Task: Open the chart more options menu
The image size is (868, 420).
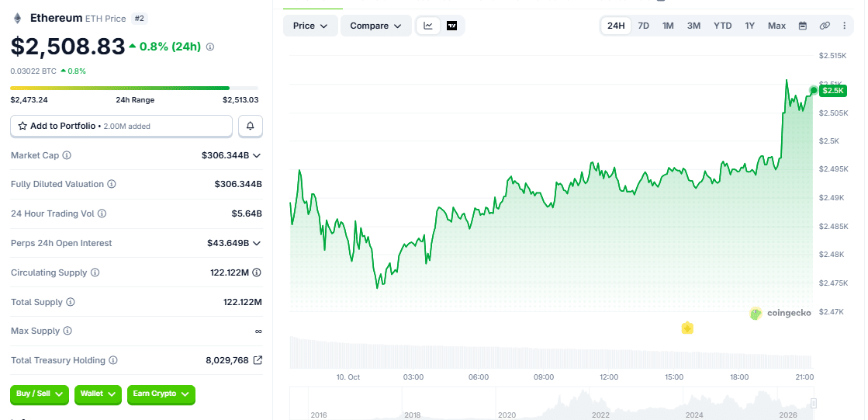Action: pyautogui.click(x=844, y=26)
